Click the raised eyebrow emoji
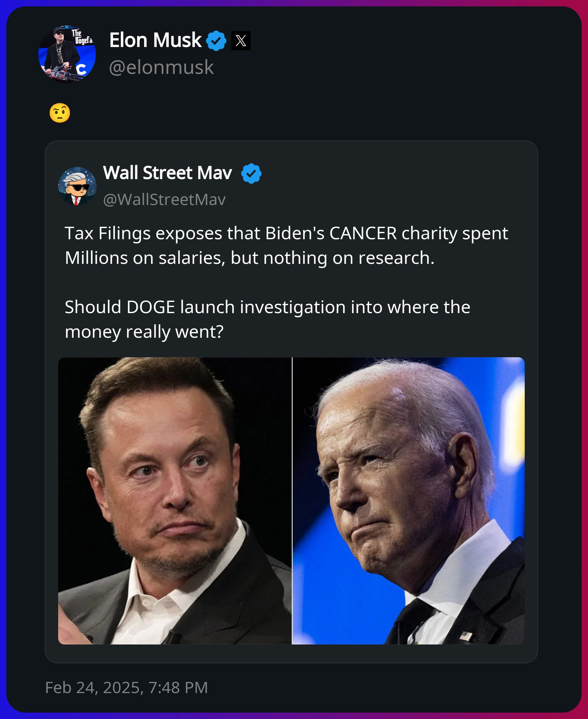The image size is (588, 719). tap(60, 113)
